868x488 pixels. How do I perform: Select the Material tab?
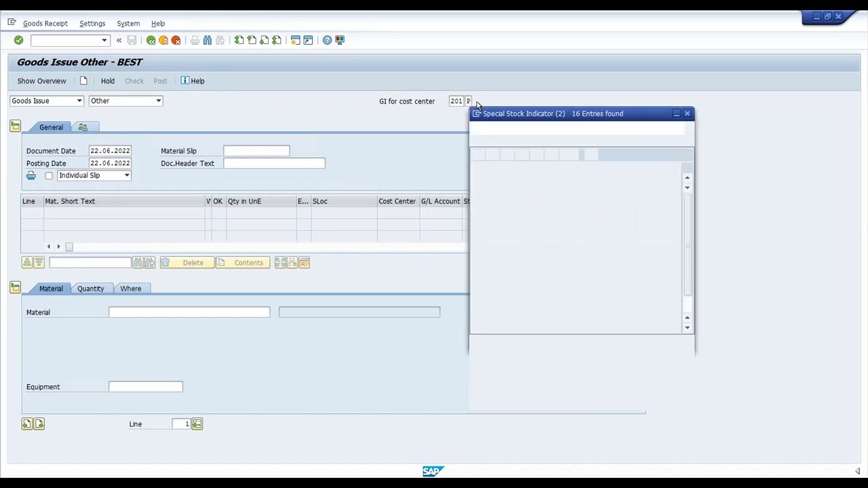51,289
